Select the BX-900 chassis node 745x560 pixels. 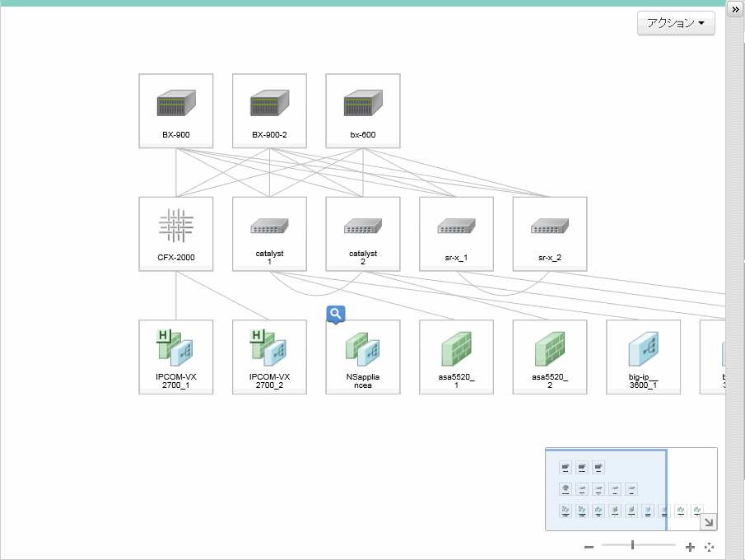[x=176, y=110]
